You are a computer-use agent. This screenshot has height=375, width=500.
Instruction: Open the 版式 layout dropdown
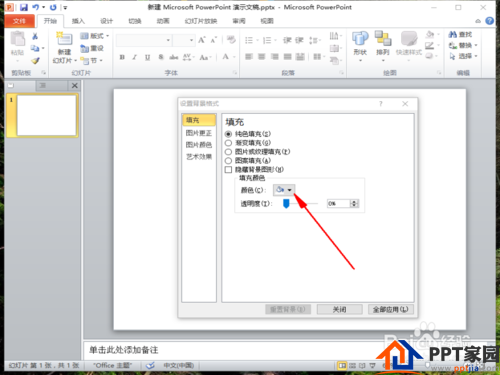(95, 36)
